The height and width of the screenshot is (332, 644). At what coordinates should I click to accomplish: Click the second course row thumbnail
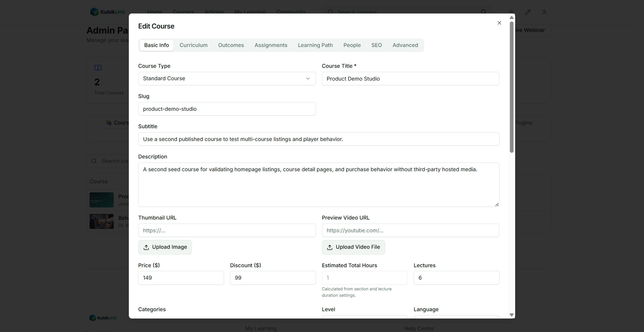(x=102, y=221)
